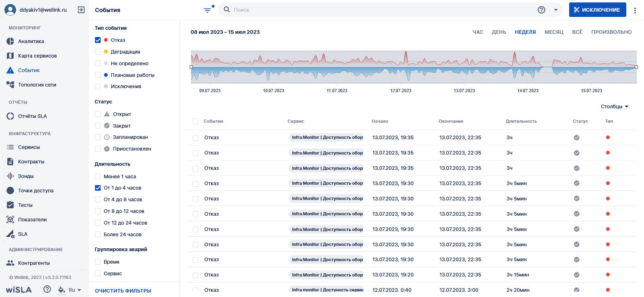
Task: Open Контрагенты in sidebar
Action: coord(34,263)
